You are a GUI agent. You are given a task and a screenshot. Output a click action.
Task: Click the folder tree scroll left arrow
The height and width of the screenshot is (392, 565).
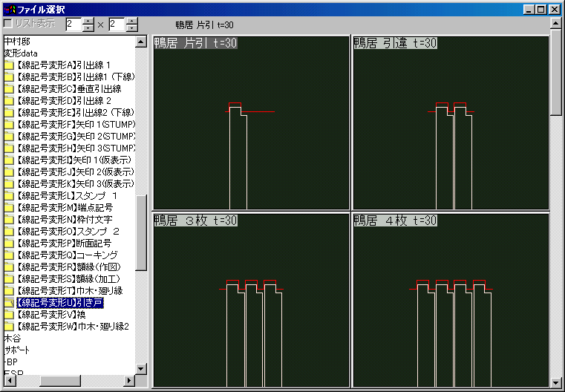coord(9,380)
